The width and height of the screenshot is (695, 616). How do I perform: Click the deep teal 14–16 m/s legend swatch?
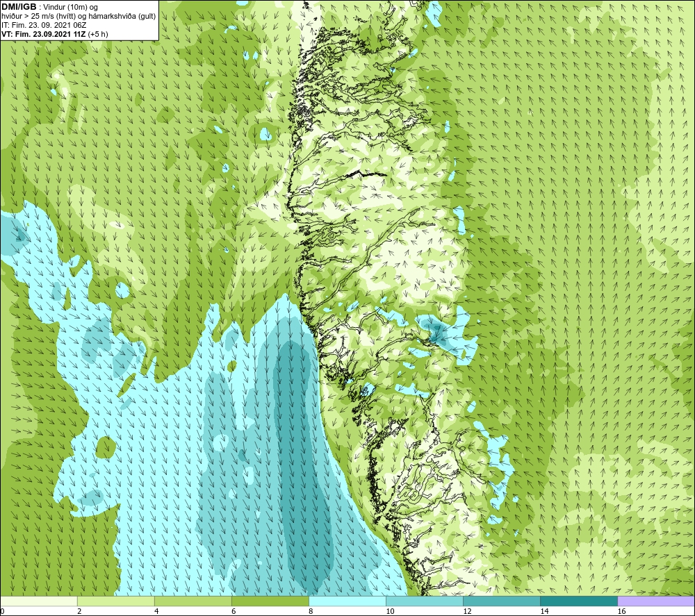[578, 601]
